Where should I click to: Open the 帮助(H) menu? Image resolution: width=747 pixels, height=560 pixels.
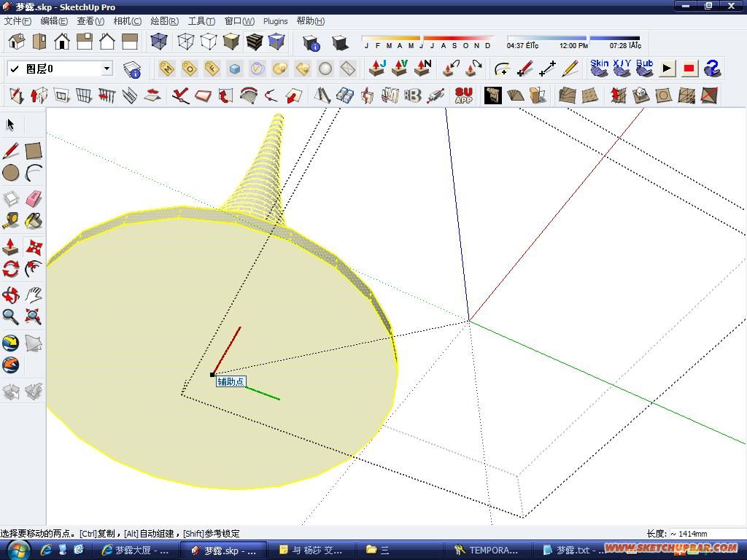pyautogui.click(x=311, y=21)
